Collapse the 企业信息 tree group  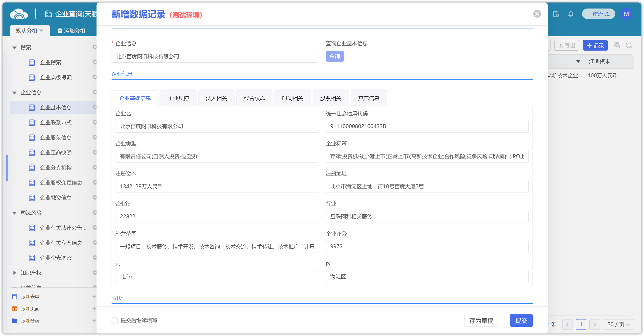(14, 93)
